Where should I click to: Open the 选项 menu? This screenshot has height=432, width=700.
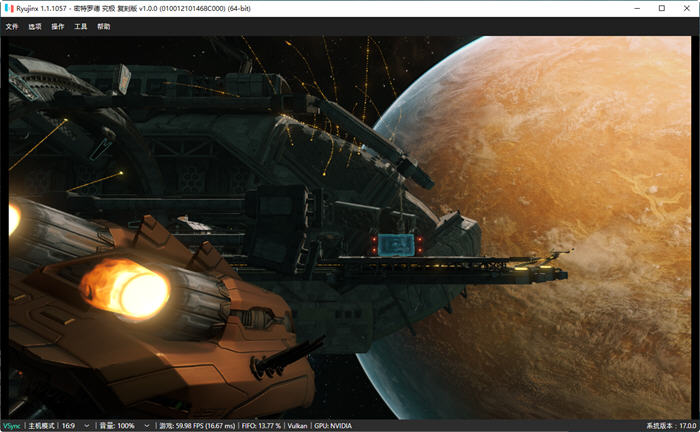[x=35, y=27]
